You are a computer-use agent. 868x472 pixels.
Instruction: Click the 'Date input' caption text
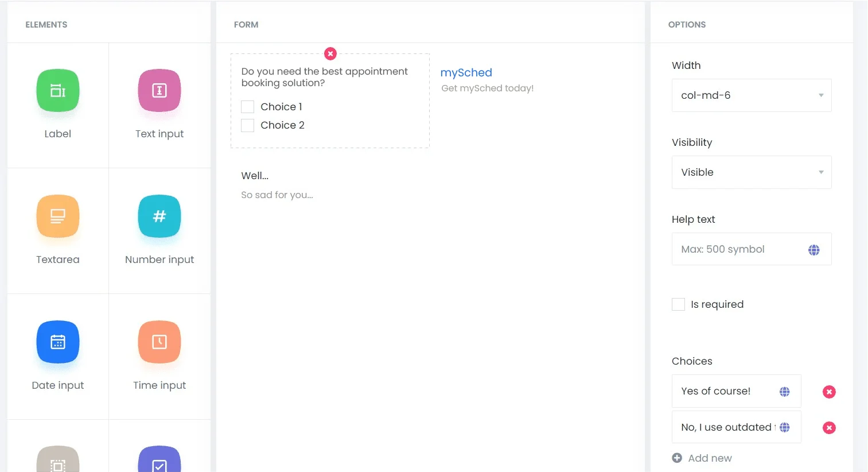coord(58,385)
